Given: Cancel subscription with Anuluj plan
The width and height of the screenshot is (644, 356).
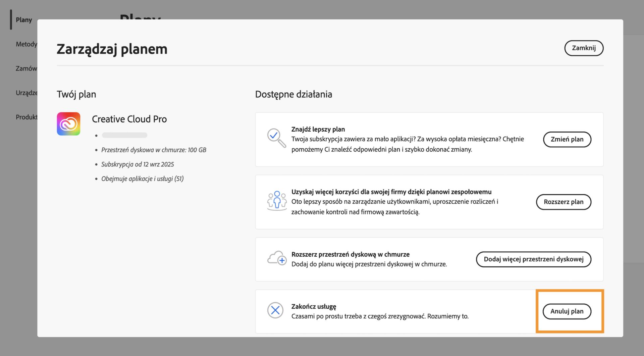Looking at the screenshot, I should click(567, 311).
